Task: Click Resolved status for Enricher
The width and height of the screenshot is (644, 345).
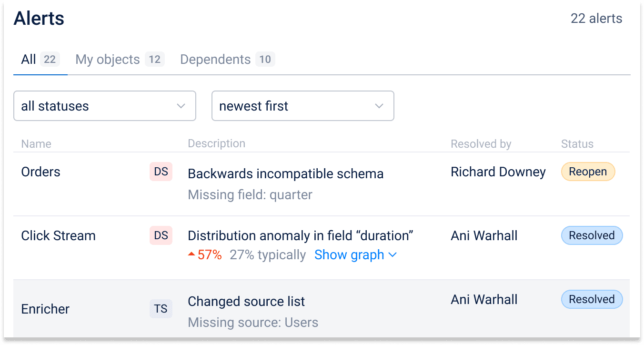Action: (592, 299)
